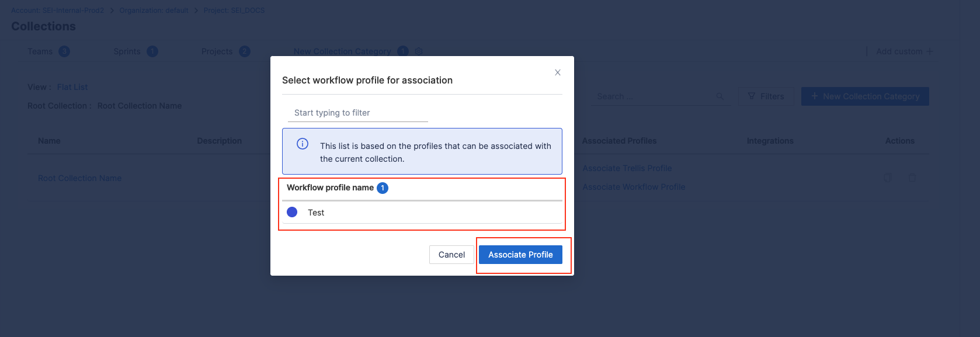Click the settings gear beside New Collection Category tab
Viewport: 980px width, 337px height.
click(x=419, y=51)
